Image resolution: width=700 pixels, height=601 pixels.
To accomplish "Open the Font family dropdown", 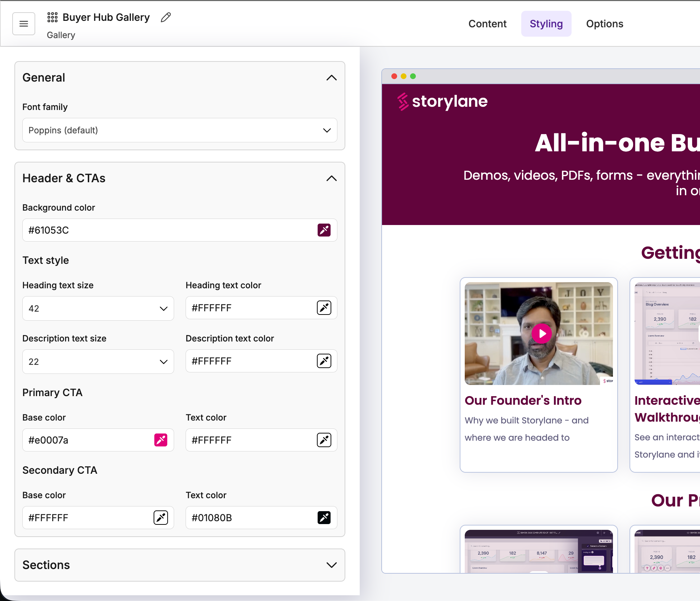I will click(179, 130).
